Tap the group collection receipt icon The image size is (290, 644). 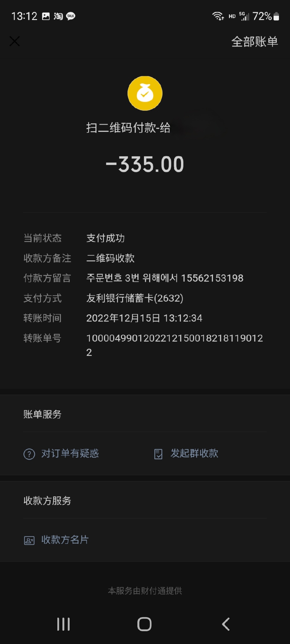(158, 454)
